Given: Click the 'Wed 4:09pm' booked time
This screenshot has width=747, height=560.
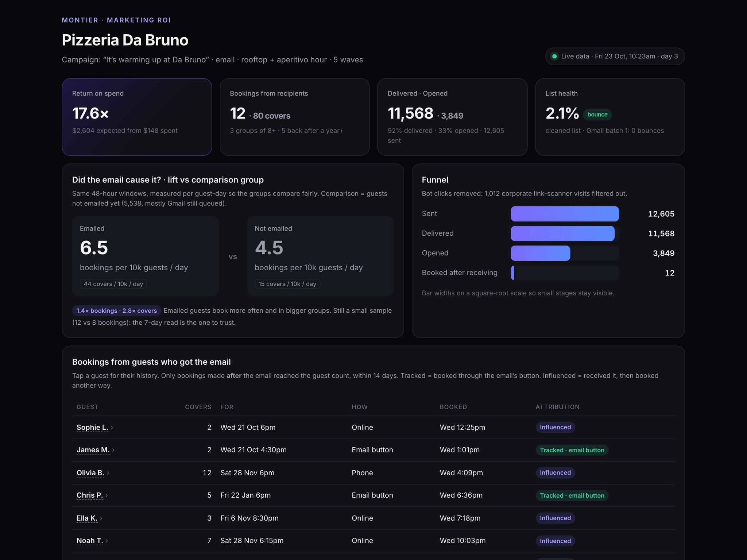Looking at the screenshot, I should (461, 473).
